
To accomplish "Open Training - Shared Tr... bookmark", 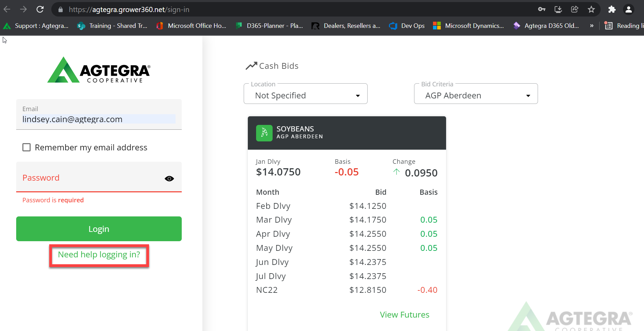I will [x=112, y=26].
